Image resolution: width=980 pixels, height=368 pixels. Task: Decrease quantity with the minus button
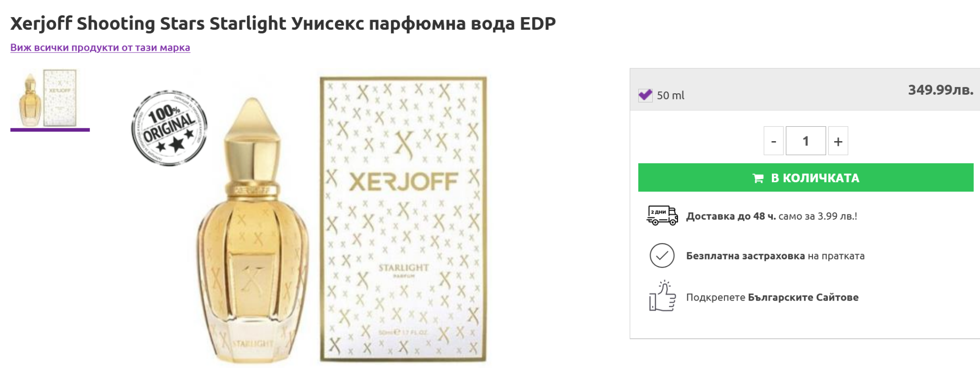773,141
